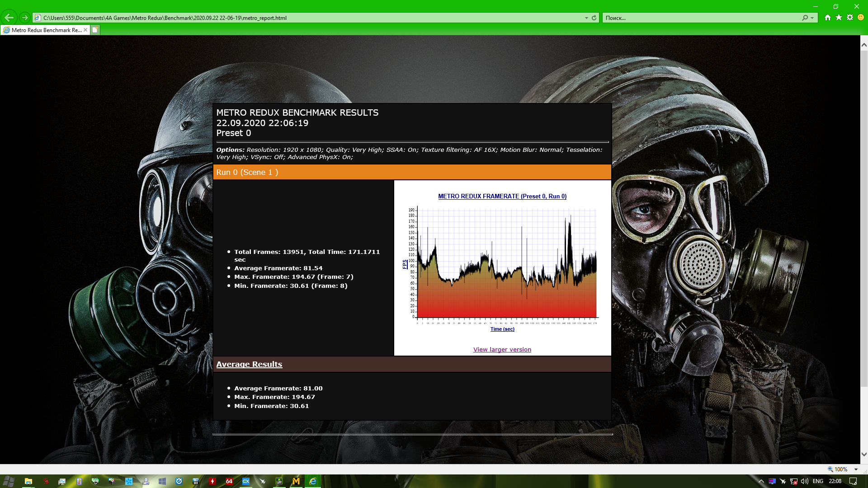Open the Tools gear icon
Screen dimensions: 868x488
(x=850, y=18)
